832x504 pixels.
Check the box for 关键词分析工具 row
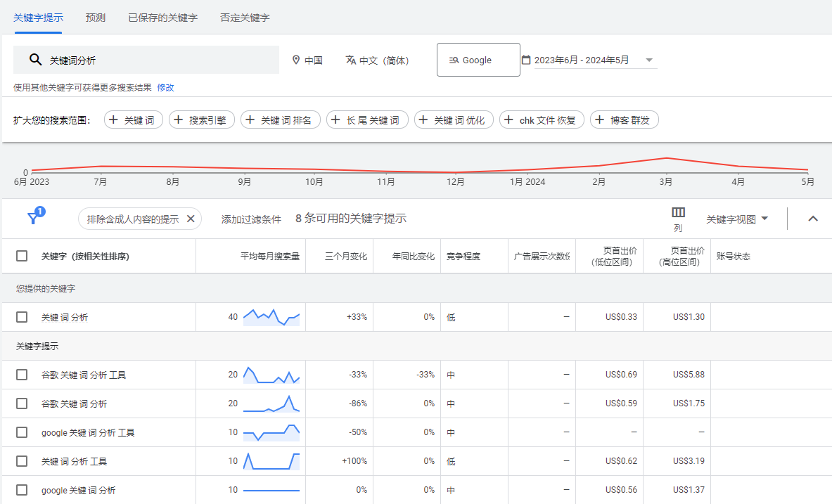point(22,461)
